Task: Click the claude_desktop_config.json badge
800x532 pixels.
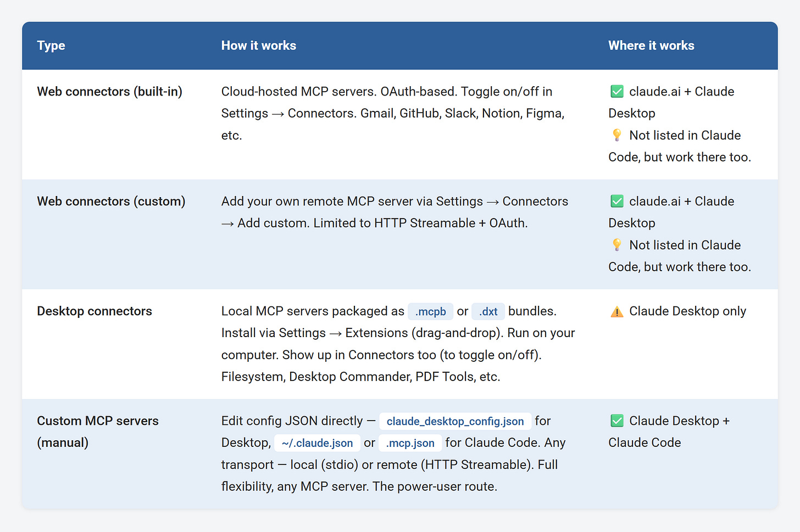Action: click(x=455, y=421)
